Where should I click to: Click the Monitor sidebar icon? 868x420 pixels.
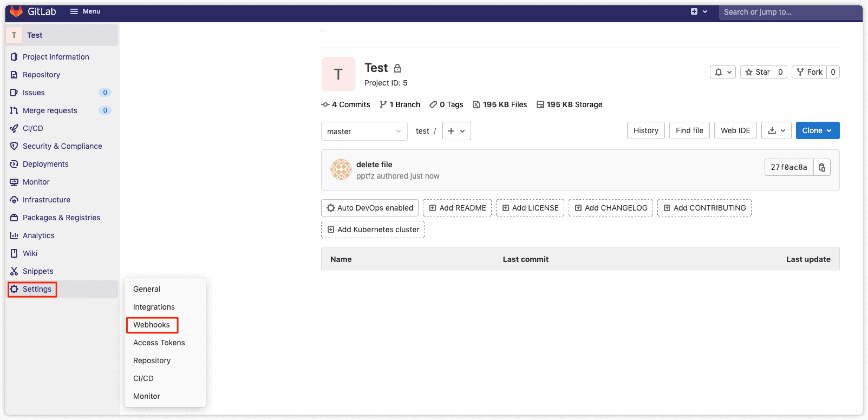coord(14,182)
